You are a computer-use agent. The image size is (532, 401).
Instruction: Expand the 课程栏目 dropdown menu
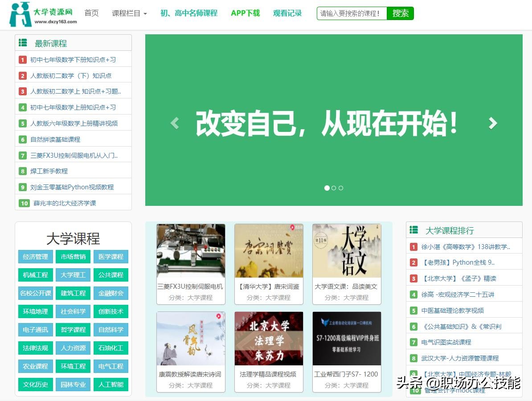(x=129, y=13)
